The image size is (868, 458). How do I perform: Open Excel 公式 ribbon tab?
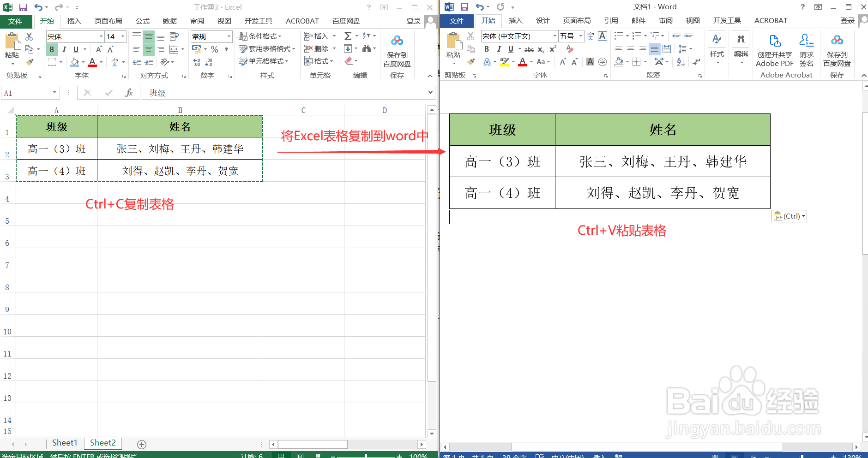tap(143, 21)
